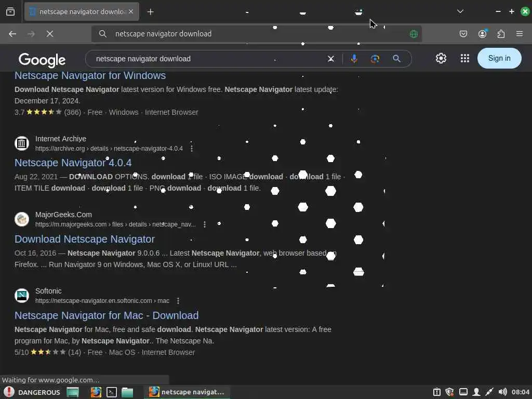Open the user tray icon

click(476, 392)
